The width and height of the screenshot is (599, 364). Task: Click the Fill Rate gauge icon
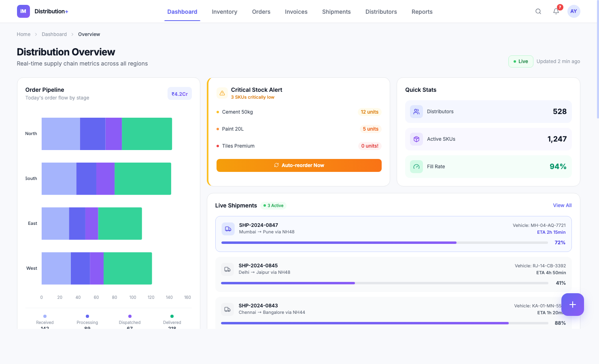[416, 166]
